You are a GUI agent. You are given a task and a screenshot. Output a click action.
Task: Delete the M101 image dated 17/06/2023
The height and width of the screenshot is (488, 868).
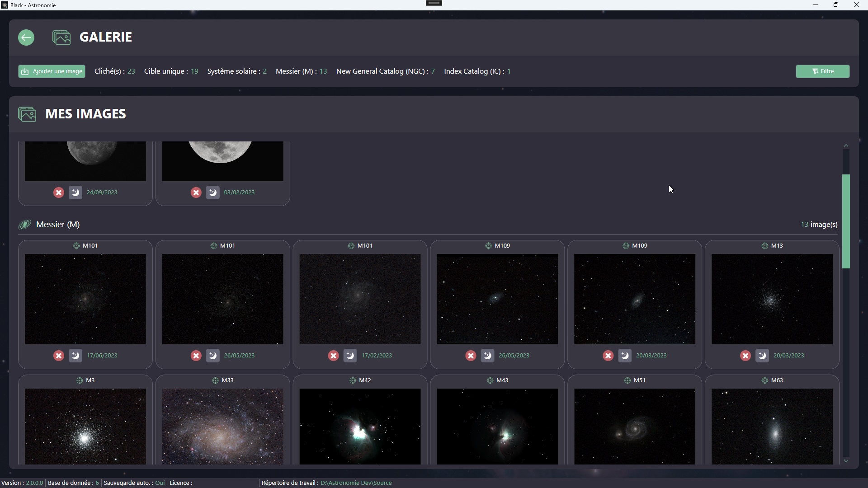[59, 356]
